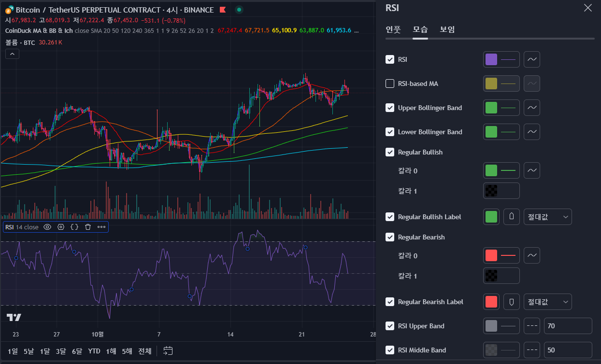This screenshot has width=601, height=364.
Task: Enable the RSI-based MA checkbox
Action: pos(390,84)
